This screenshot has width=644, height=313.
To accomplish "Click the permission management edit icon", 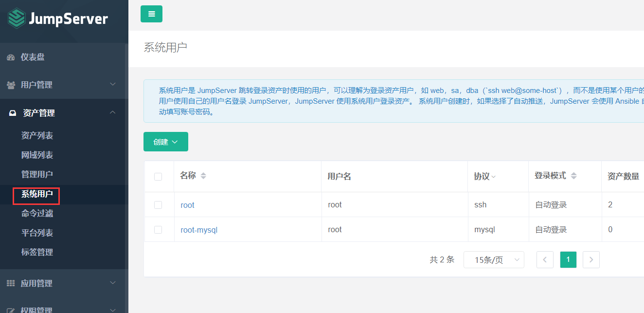I will pos(11,310).
